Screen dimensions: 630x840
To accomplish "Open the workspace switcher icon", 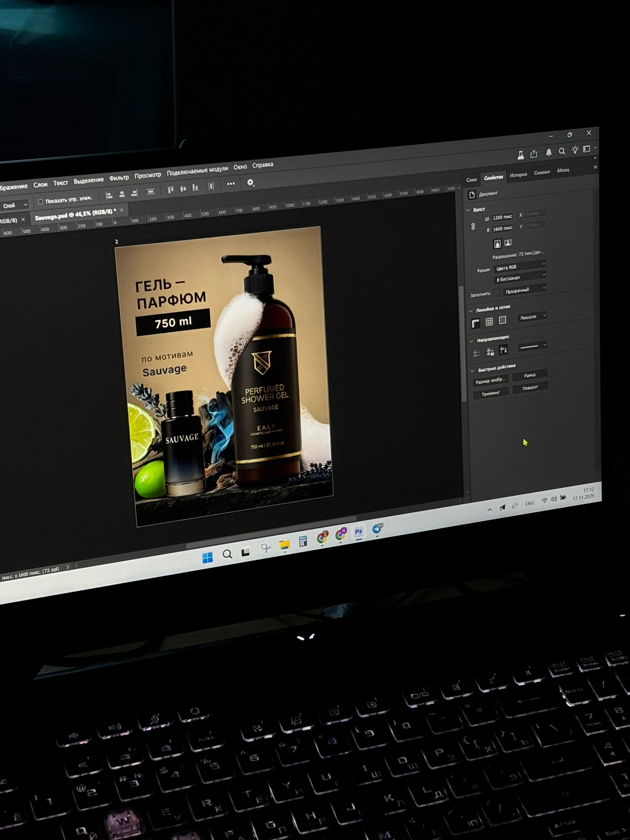I will click(587, 148).
